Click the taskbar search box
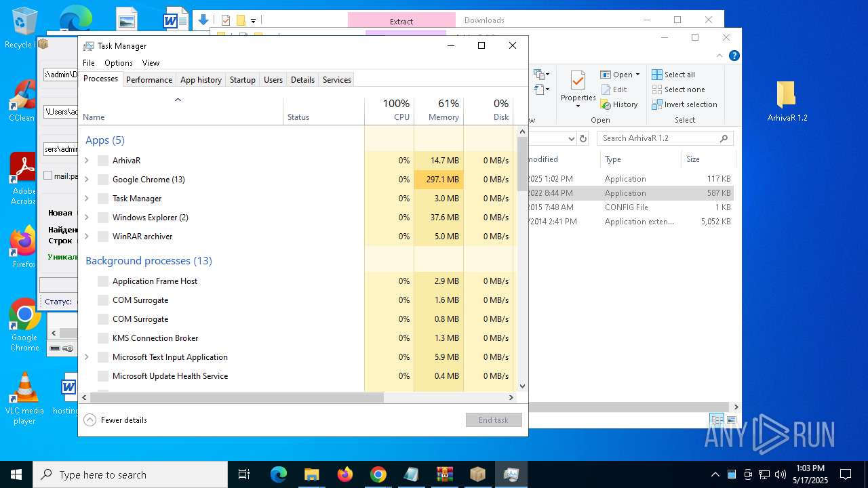 (x=130, y=474)
